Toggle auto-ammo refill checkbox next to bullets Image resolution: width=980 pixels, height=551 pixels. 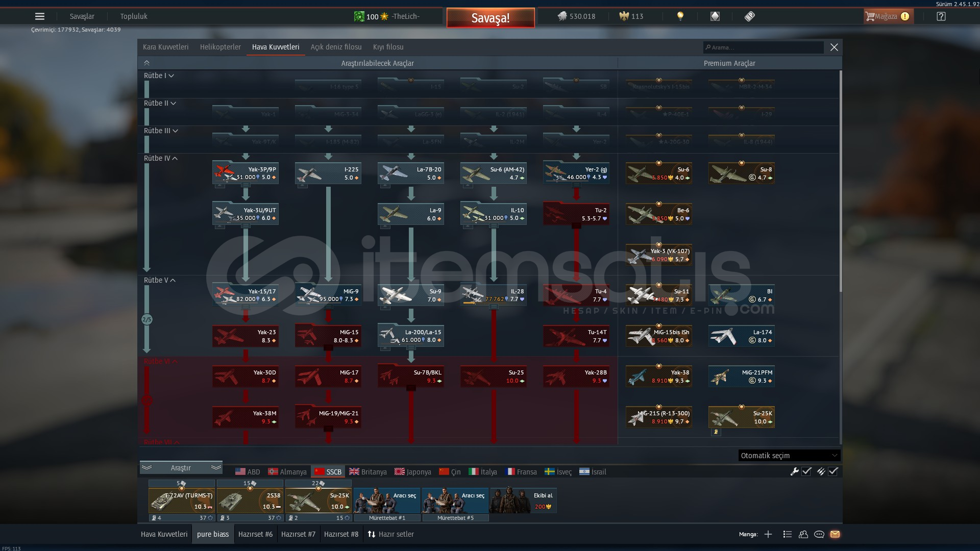click(834, 471)
